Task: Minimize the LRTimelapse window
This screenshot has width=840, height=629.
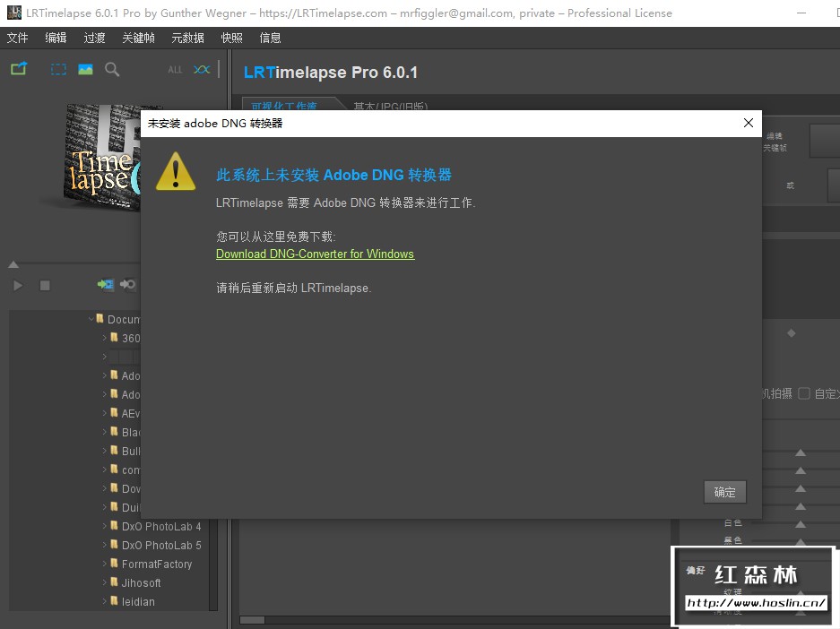Action: point(801,13)
